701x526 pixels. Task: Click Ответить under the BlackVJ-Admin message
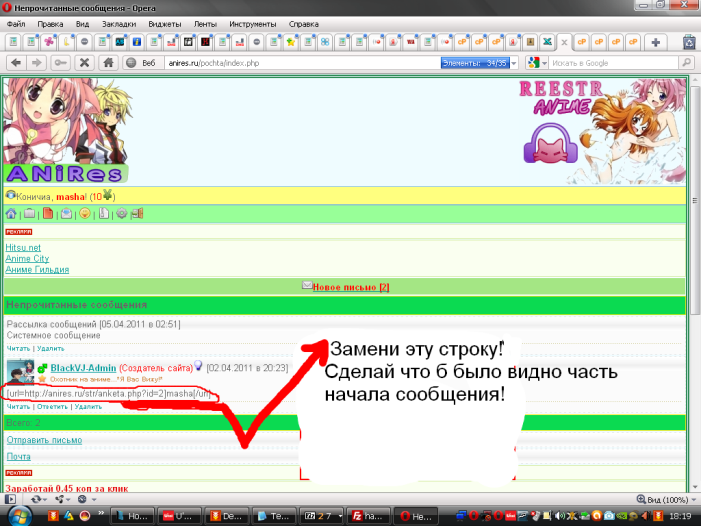coord(52,407)
